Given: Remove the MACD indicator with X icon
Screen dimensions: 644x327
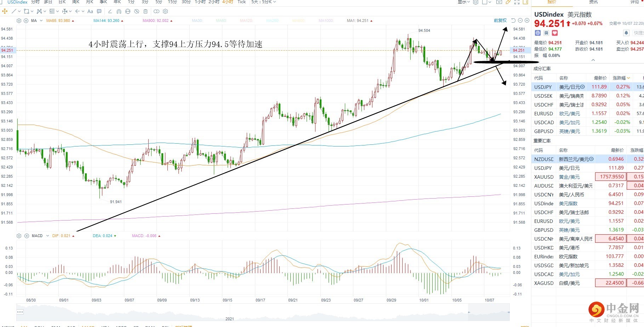Looking at the screenshot, I should (x=27, y=236).
